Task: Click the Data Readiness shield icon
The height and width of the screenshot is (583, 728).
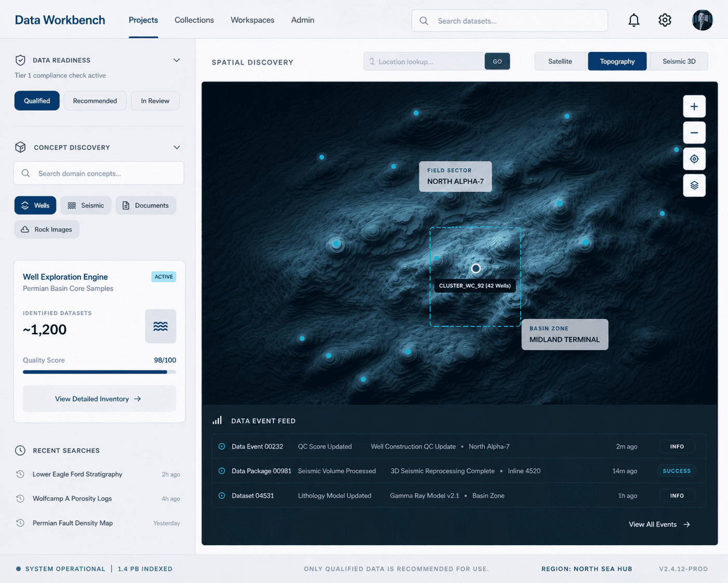Action: tap(20, 60)
